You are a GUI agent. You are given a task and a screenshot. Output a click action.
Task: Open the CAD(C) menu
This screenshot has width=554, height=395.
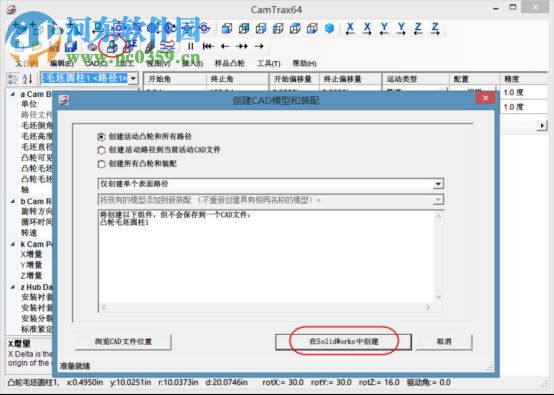96,64
